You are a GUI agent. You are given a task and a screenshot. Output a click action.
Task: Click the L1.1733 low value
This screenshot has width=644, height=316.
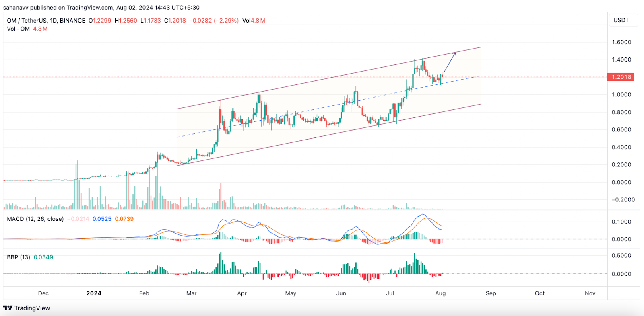pyautogui.click(x=151, y=21)
